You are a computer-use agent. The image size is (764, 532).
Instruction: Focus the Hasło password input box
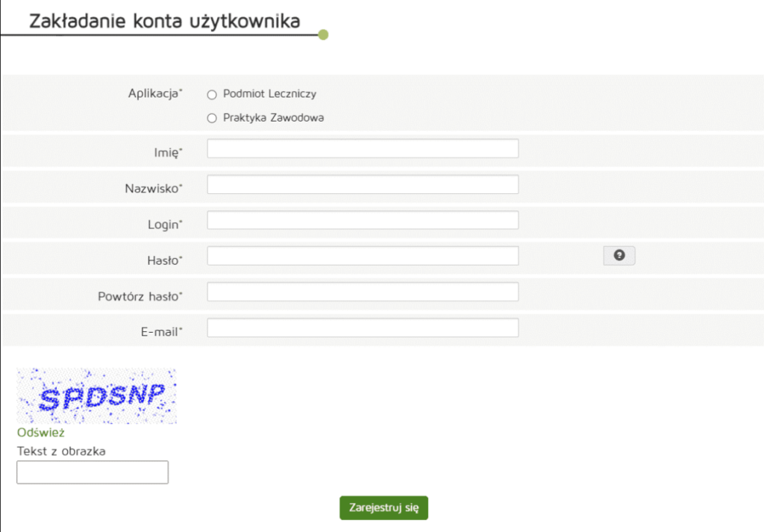[363, 257]
